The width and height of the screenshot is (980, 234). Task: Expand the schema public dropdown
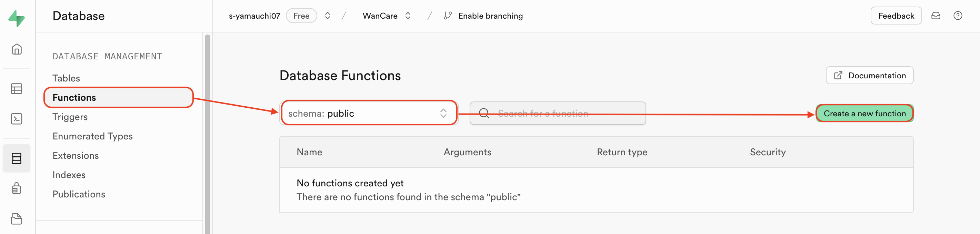[x=369, y=114]
